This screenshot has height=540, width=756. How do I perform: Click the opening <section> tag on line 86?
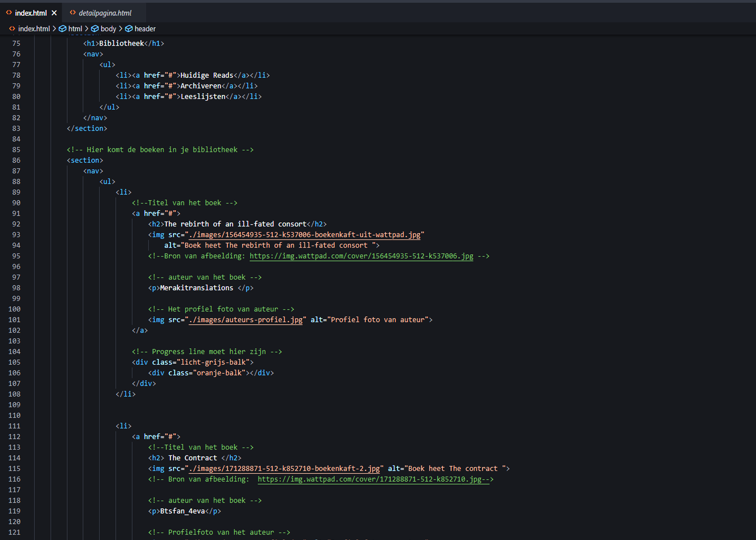click(x=85, y=160)
